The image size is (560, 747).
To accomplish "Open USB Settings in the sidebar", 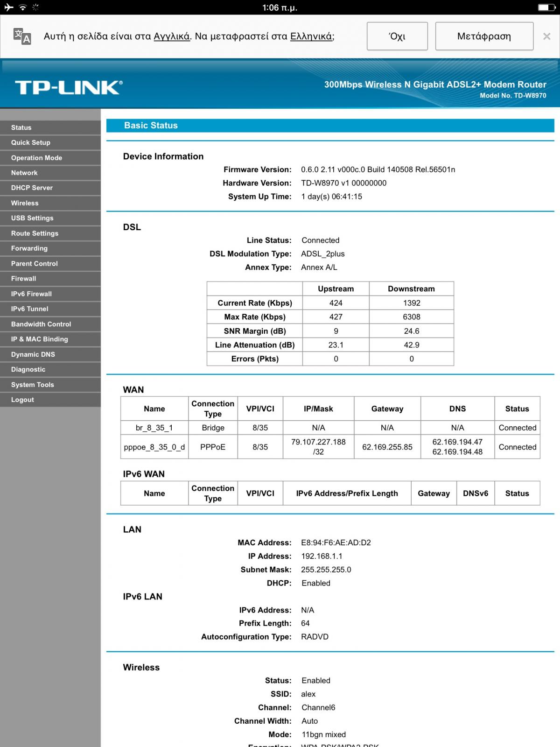I will [50, 218].
